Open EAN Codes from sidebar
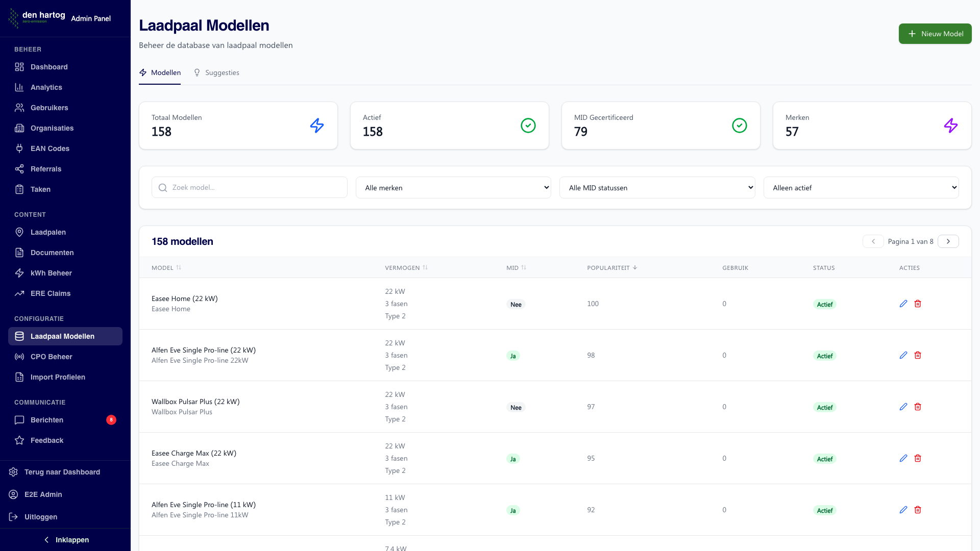 [x=50, y=148]
